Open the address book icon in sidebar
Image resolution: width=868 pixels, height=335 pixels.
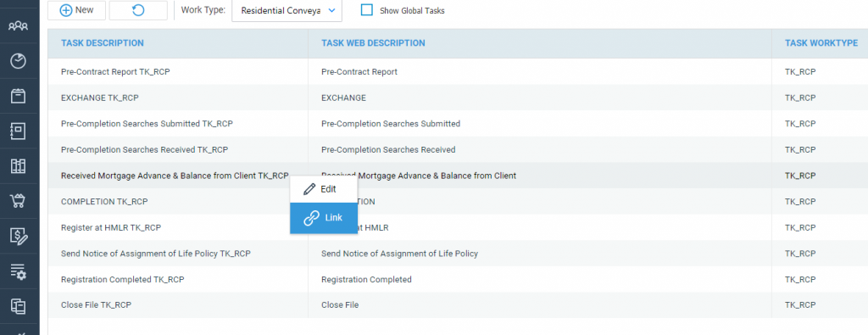coord(19,131)
